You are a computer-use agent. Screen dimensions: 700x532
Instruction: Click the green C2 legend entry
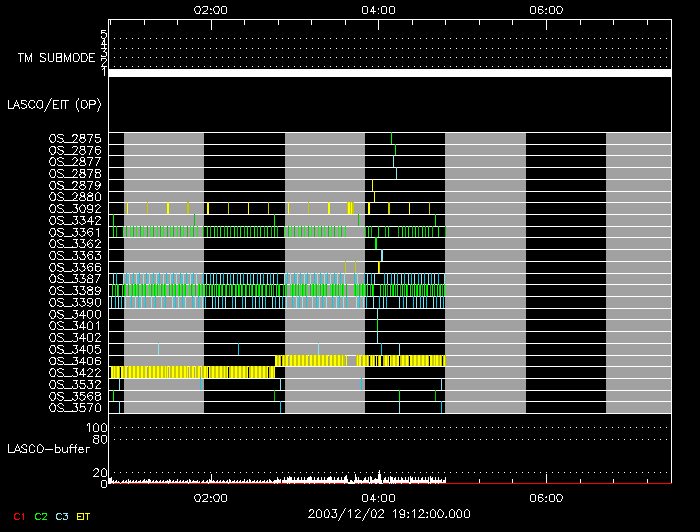(41, 515)
